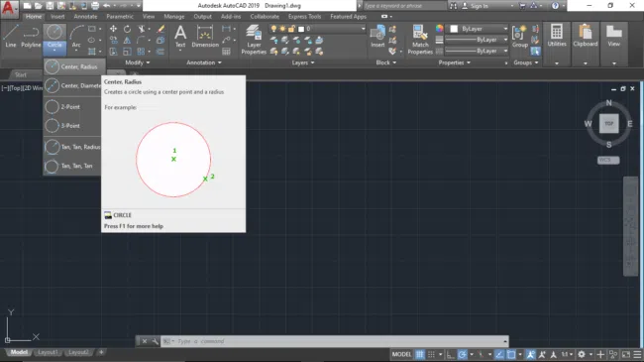The image size is (644, 362).
Task: Click the keyword search box
Action: [x=404, y=6]
